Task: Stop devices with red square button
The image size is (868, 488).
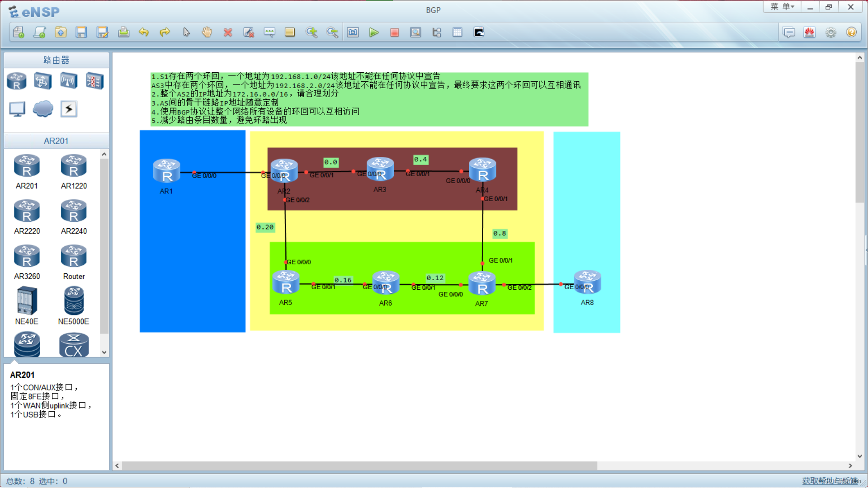Action: [395, 32]
